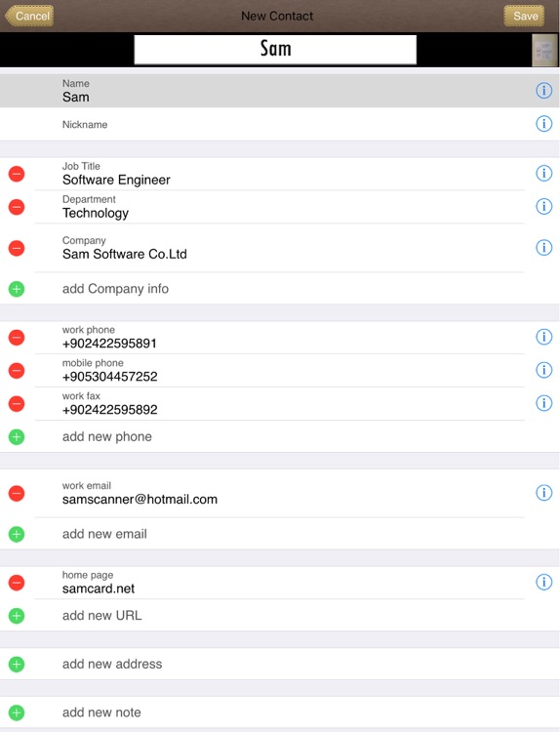Tap green plus for add new URL
Image resolution: width=560 pixels, height=732 pixels.
(x=17, y=616)
